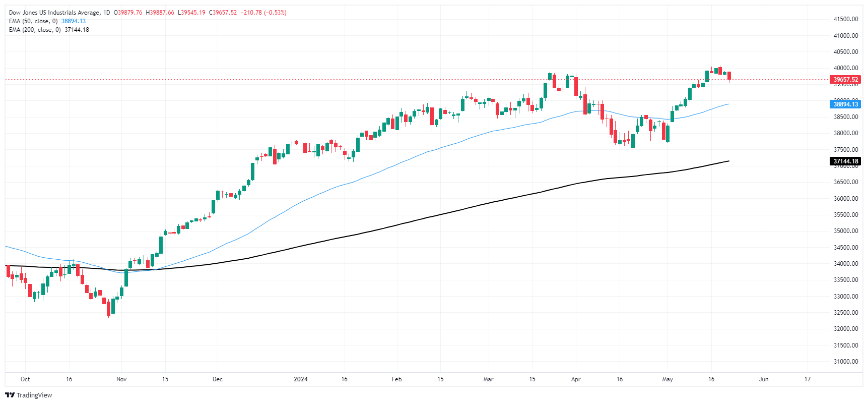
Task: Click the May label on time axis
Action: 667,379
